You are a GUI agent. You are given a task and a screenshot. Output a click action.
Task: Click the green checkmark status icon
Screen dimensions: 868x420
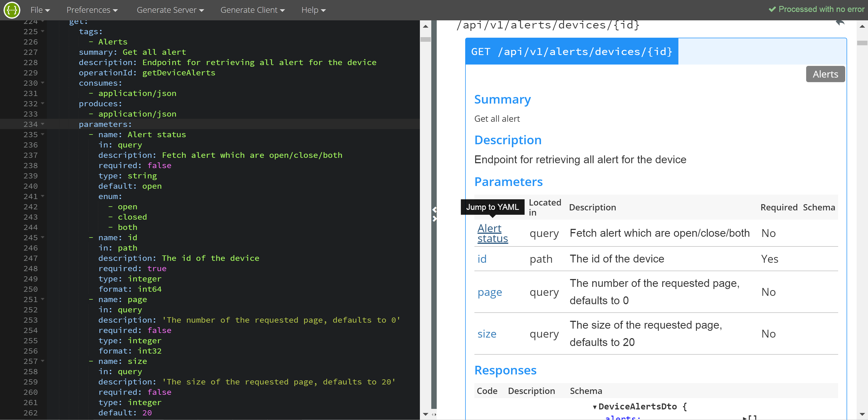[x=772, y=9]
